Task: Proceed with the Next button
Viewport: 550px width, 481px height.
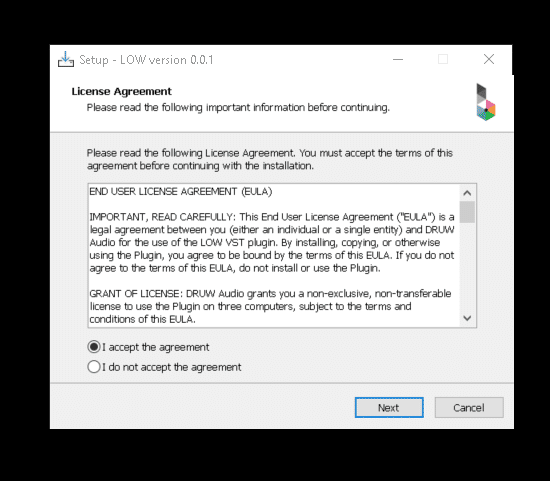Action: (389, 408)
